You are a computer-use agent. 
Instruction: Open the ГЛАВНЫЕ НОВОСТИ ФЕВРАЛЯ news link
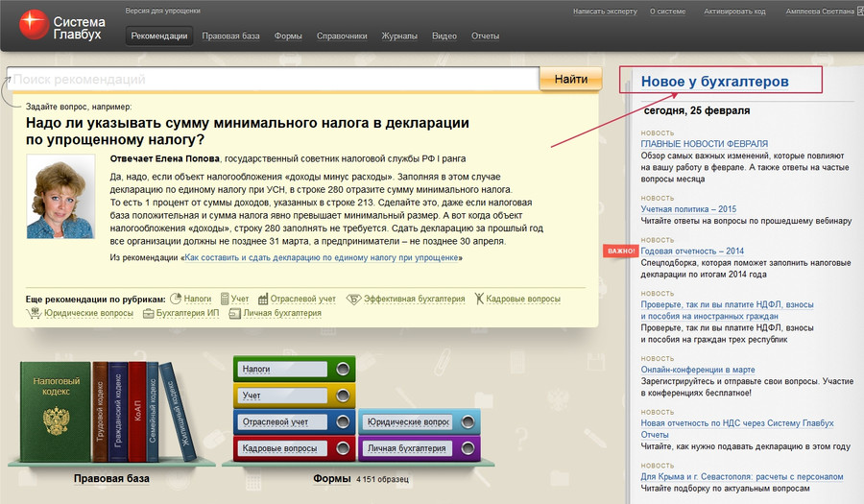[x=705, y=144]
